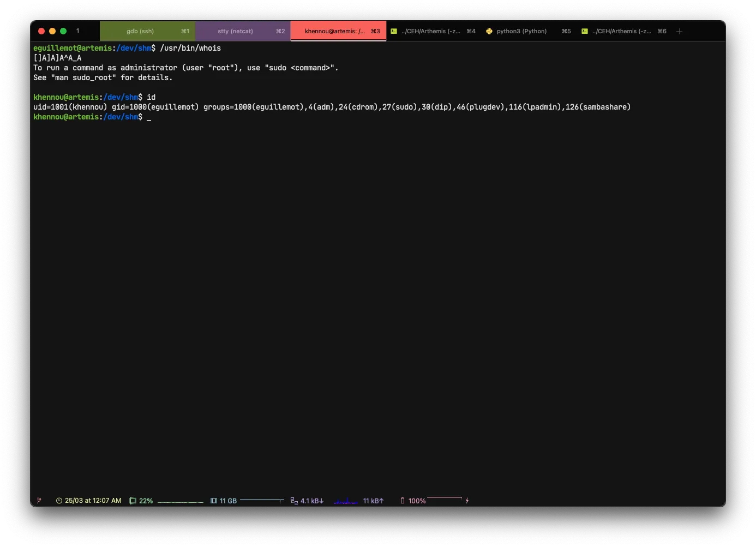This screenshot has height=547, width=756.
Task: Click the green fullscreen window button
Action: pos(63,31)
